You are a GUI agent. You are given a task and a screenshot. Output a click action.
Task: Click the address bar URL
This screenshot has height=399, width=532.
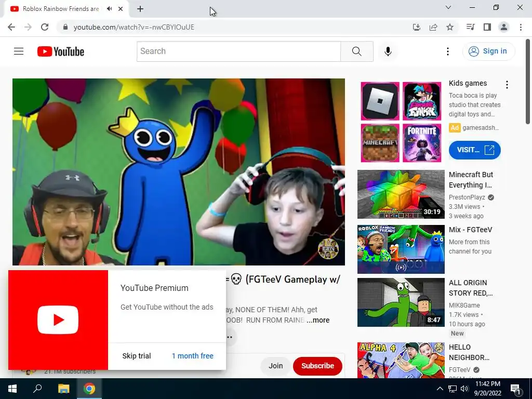[x=134, y=27]
